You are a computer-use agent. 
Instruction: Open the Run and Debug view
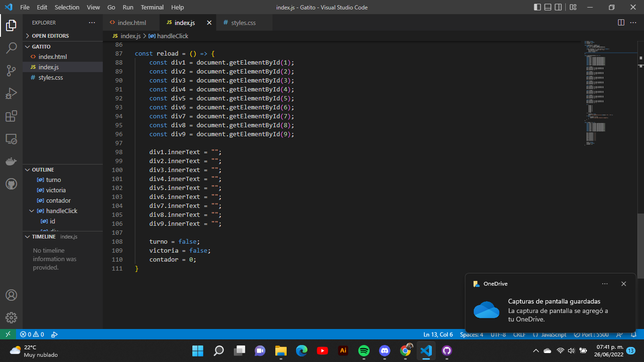11,93
